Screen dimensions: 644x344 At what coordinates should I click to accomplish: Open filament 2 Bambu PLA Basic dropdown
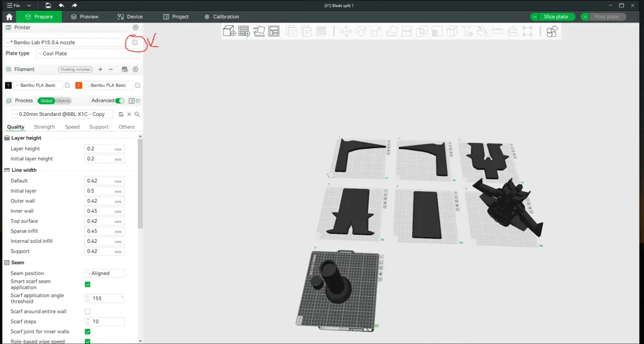pyautogui.click(x=108, y=85)
